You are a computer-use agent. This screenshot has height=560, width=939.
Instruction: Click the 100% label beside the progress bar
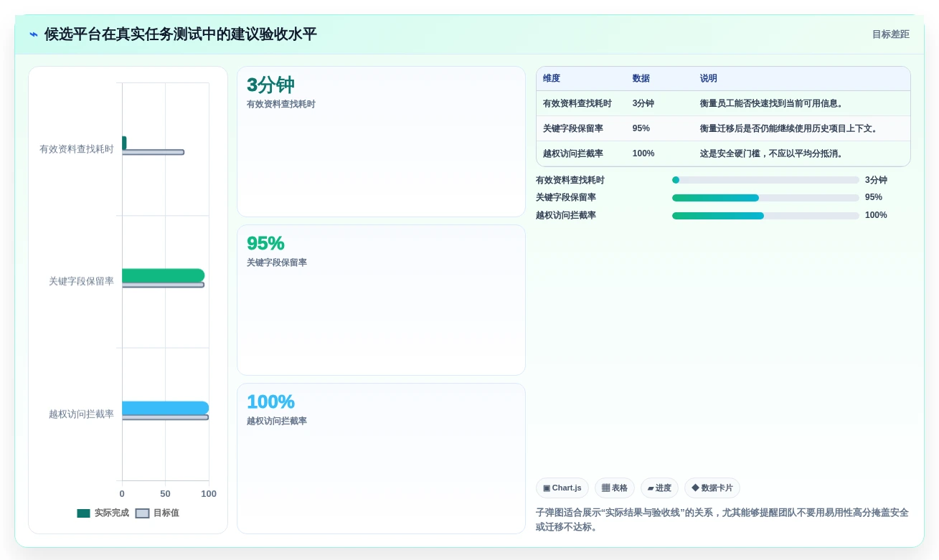click(x=876, y=216)
